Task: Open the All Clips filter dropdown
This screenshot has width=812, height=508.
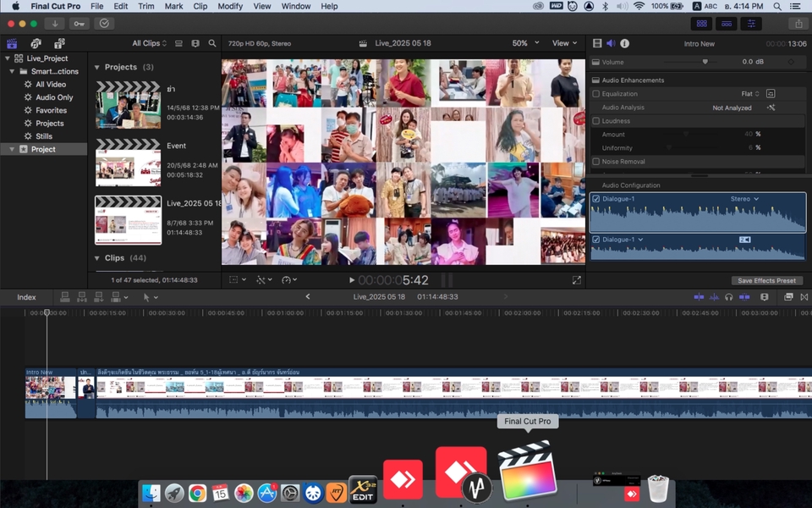Action: [x=150, y=43]
